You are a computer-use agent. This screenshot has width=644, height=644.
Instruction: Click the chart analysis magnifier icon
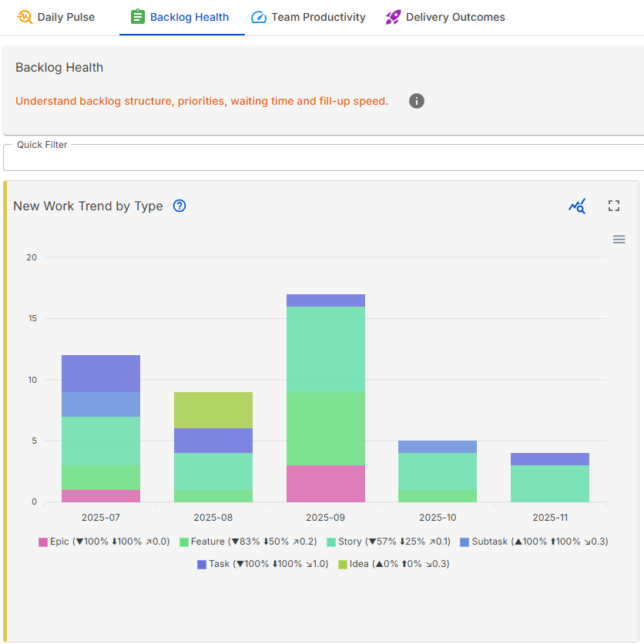(577, 206)
